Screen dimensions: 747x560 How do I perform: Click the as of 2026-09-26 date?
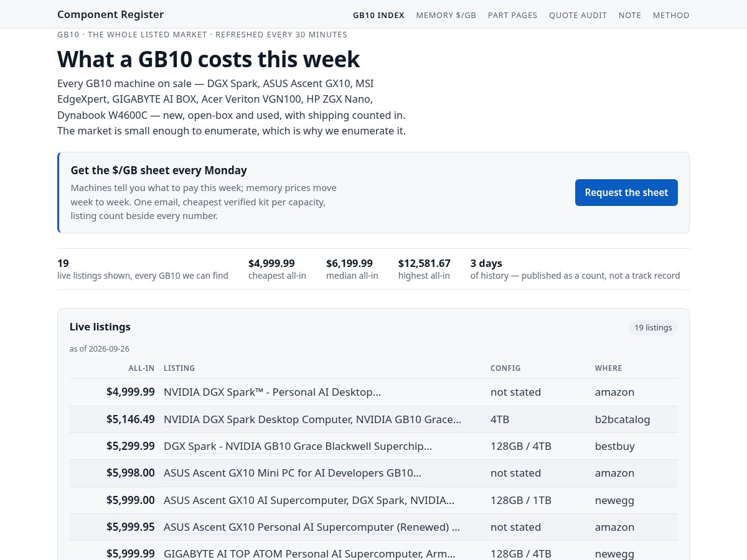100,348
